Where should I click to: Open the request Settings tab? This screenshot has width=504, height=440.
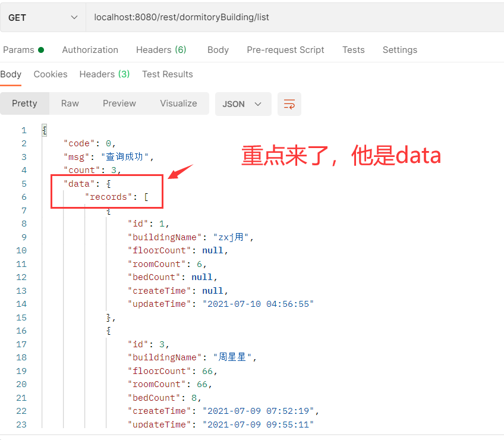click(399, 50)
